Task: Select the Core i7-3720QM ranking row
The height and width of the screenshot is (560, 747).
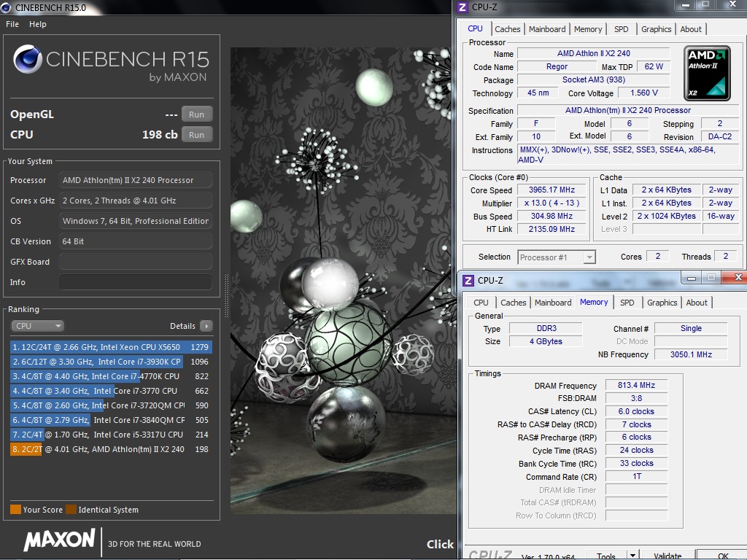Action: point(111,405)
